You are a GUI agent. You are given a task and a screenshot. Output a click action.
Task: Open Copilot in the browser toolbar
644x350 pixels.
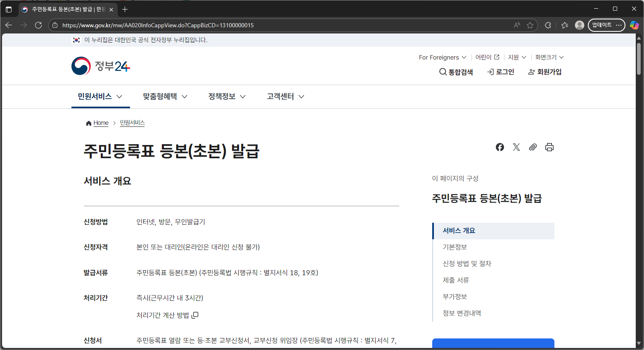[x=635, y=25]
